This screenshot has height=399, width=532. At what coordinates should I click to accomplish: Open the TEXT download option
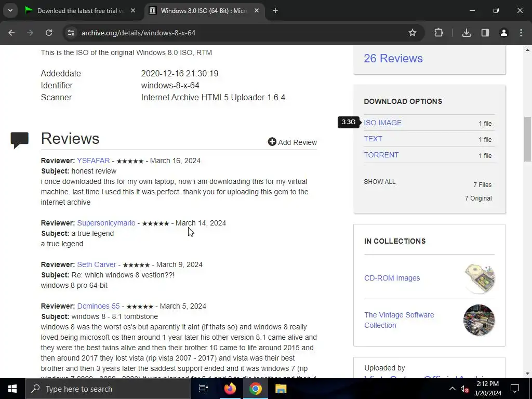point(373,139)
